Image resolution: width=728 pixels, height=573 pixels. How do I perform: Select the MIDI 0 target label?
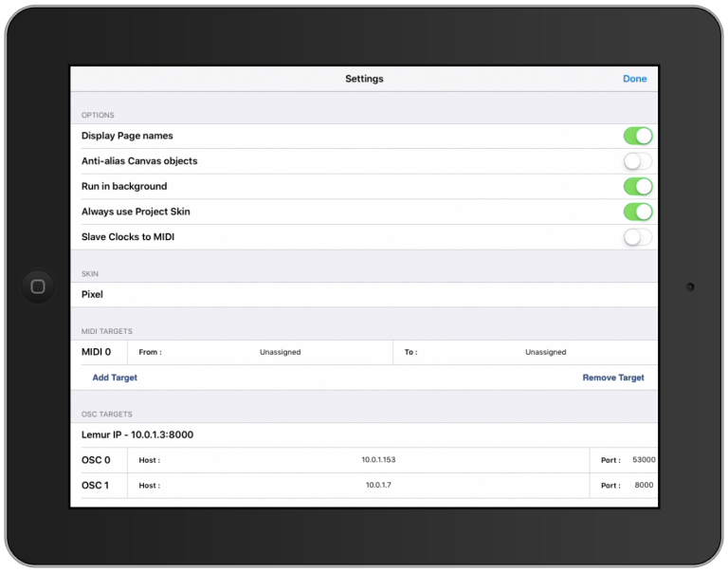click(97, 352)
